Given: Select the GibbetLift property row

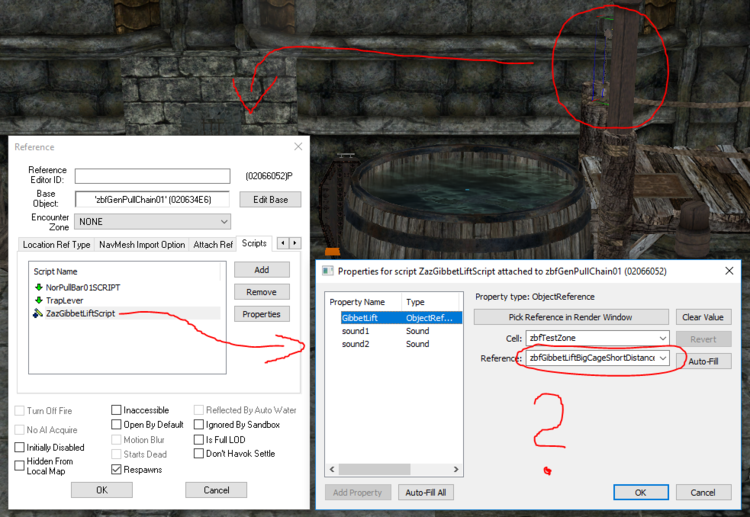Looking at the screenshot, I should click(401, 318).
